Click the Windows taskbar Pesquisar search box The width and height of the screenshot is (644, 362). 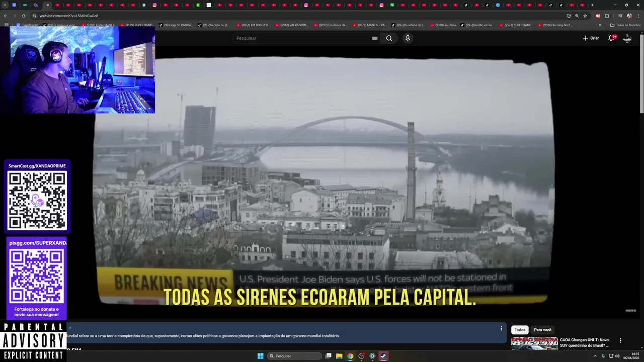click(x=295, y=356)
